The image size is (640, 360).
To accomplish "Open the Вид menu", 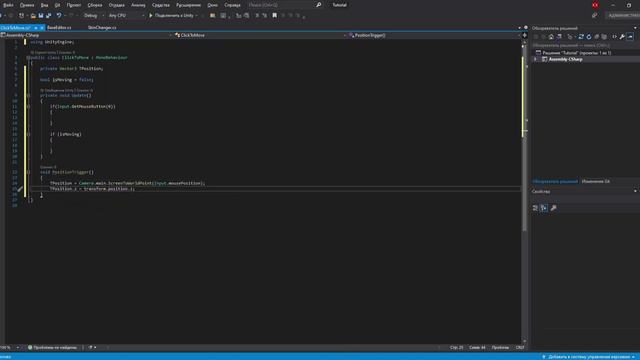I will 44,5.
